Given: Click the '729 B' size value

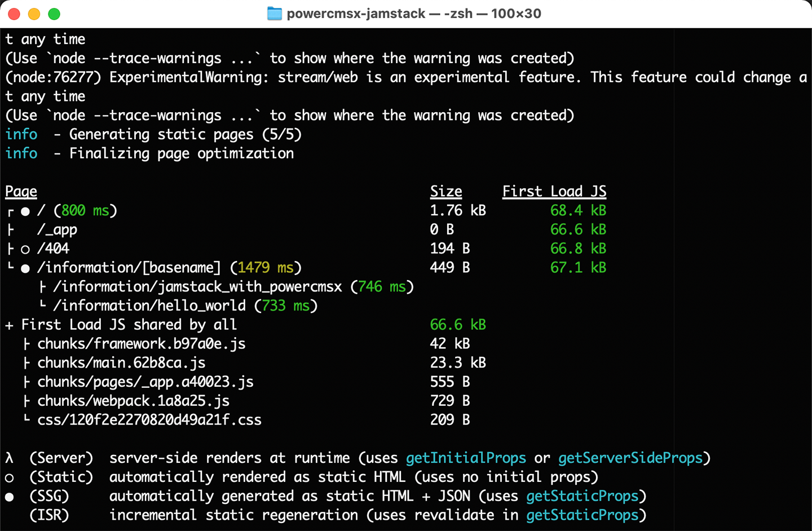Looking at the screenshot, I should pos(450,401).
